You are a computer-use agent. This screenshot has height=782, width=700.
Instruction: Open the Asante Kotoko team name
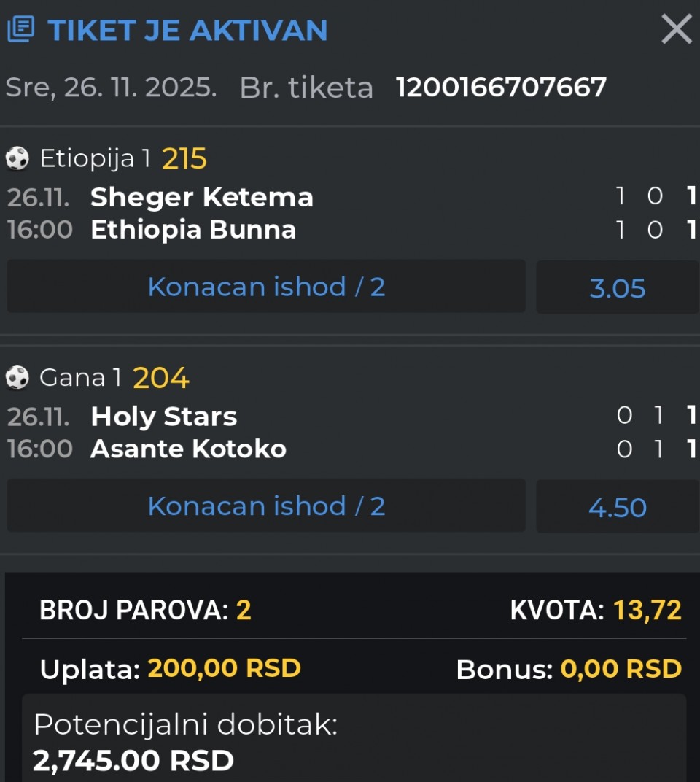click(x=188, y=449)
